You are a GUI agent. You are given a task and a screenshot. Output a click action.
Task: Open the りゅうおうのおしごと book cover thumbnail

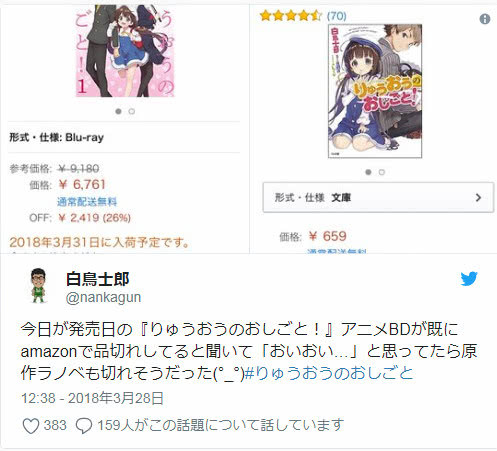[375, 91]
